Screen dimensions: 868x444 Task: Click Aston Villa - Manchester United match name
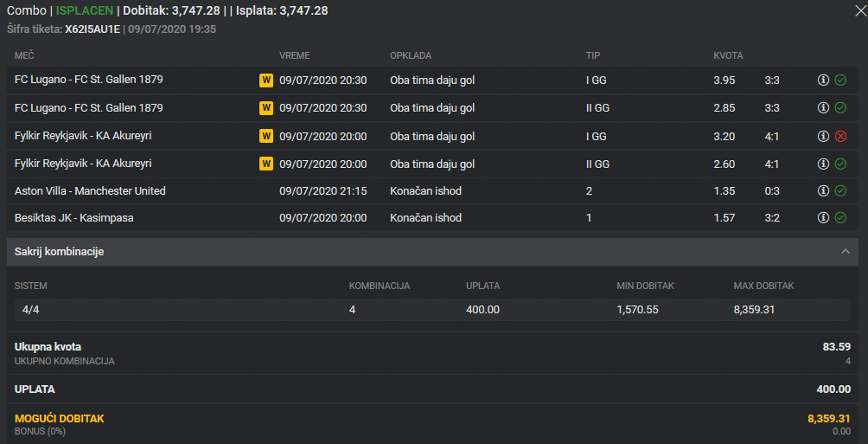(90, 190)
